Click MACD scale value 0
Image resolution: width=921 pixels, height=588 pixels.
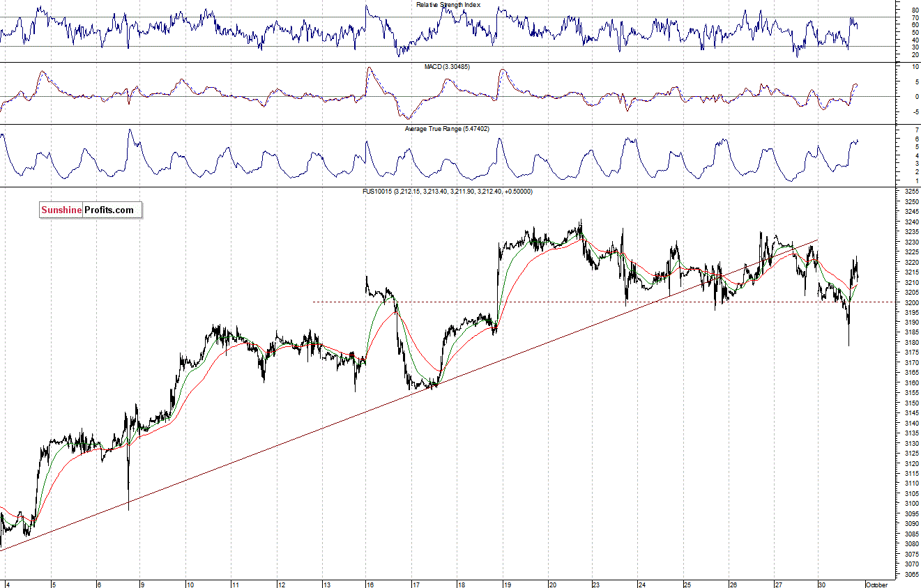click(x=915, y=97)
